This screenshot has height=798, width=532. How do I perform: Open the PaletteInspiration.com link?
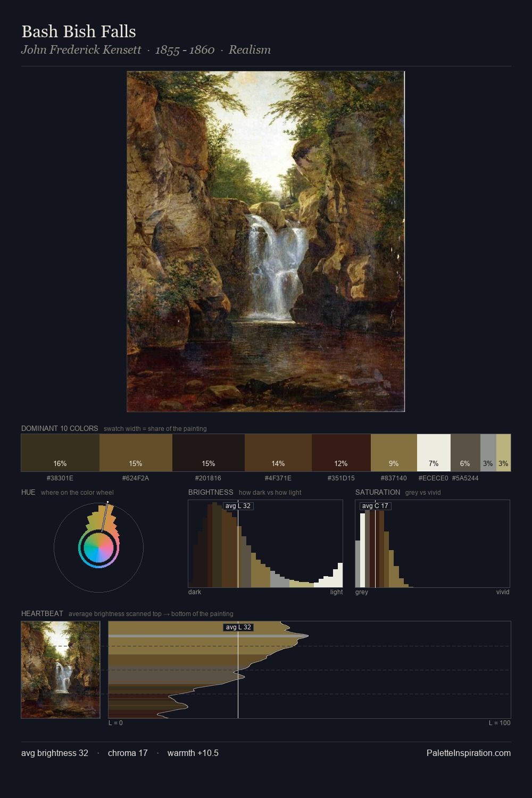[469, 753]
